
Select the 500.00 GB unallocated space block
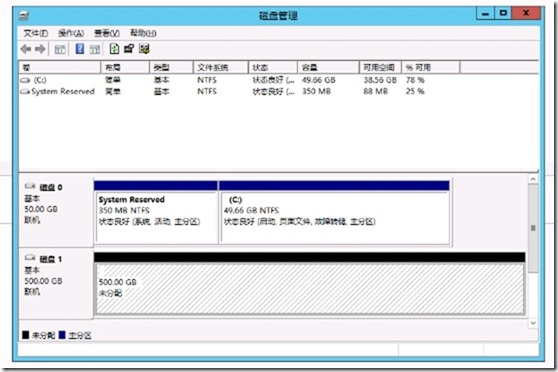310,284
